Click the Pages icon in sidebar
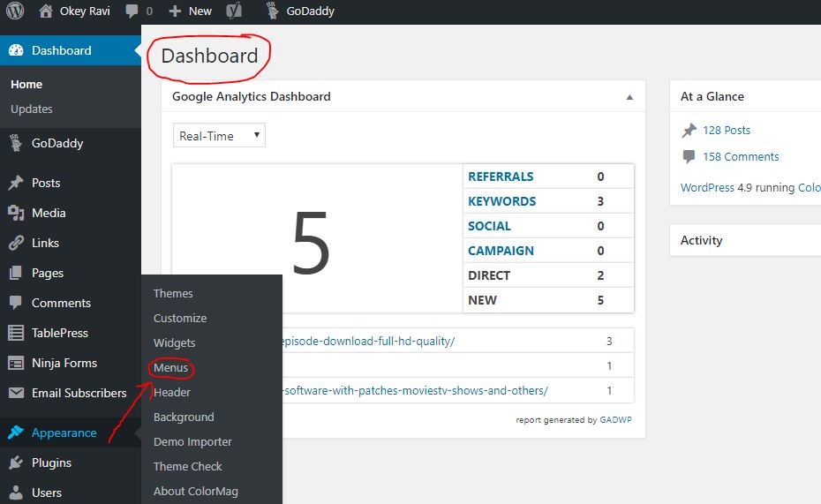The image size is (821, 504). click(16, 273)
